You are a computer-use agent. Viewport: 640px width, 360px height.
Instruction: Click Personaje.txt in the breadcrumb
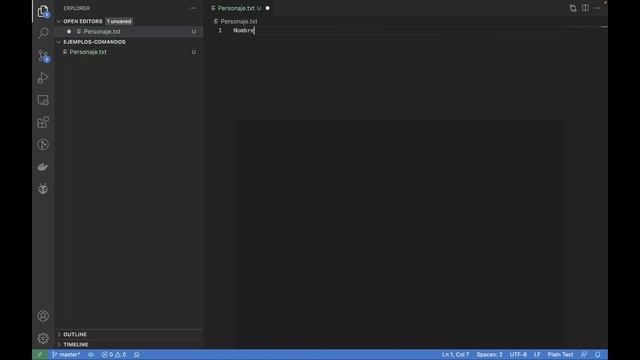click(x=239, y=21)
